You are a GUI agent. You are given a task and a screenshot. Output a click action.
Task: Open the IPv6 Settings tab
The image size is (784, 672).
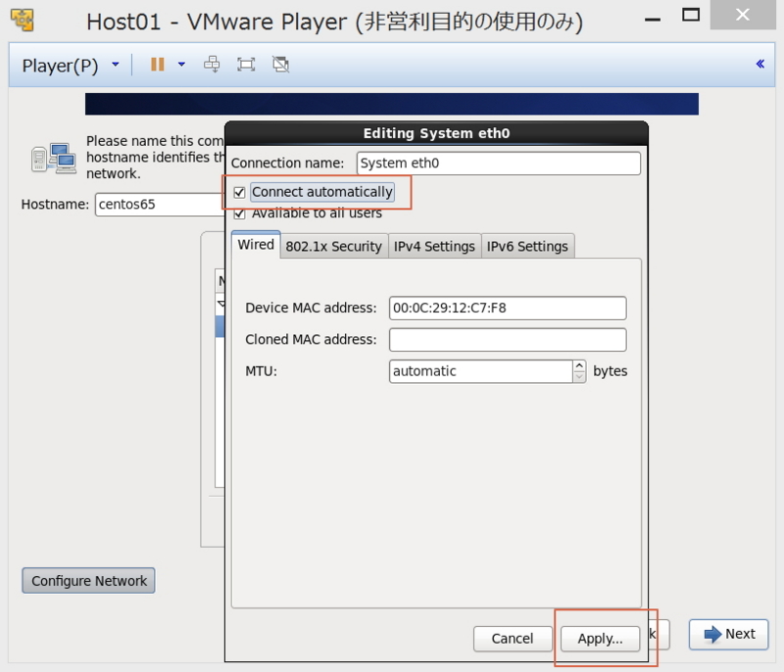coord(527,246)
